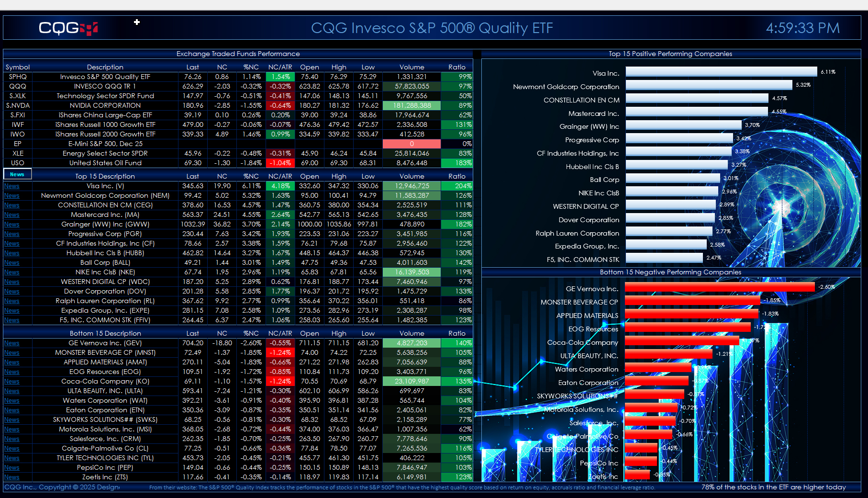Select the Top 15 Description column header
This screenshot has height=498, width=868.
click(x=105, y=176)
